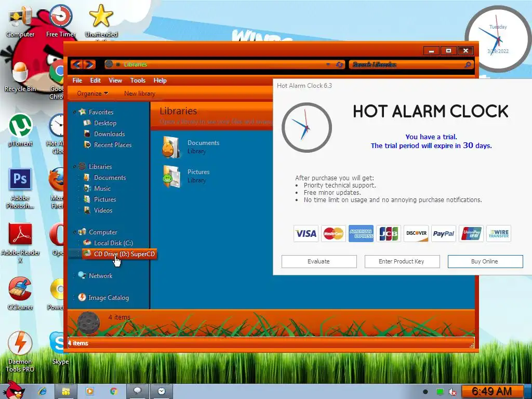
Task: Launch CCleaner desktop icon
Action: coord(20,294)
